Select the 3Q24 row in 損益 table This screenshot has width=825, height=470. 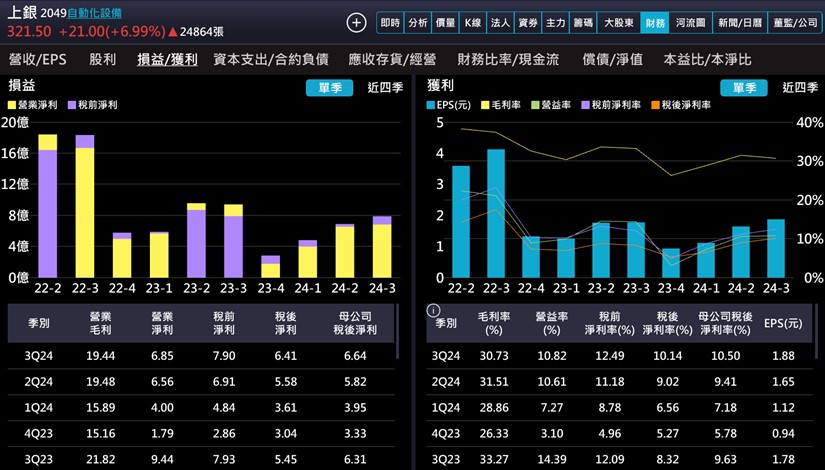pyautogui.click(x=200, y=356)
